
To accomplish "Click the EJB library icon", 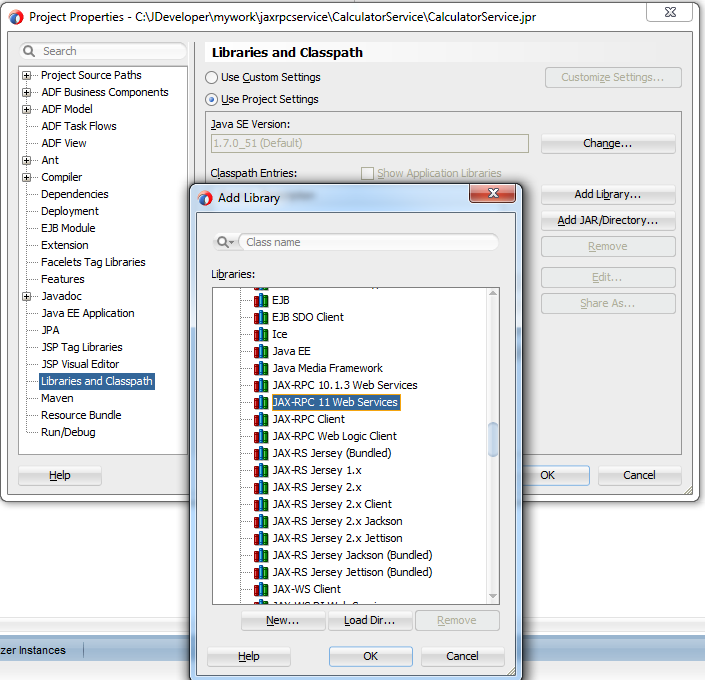I will point(261,300).
